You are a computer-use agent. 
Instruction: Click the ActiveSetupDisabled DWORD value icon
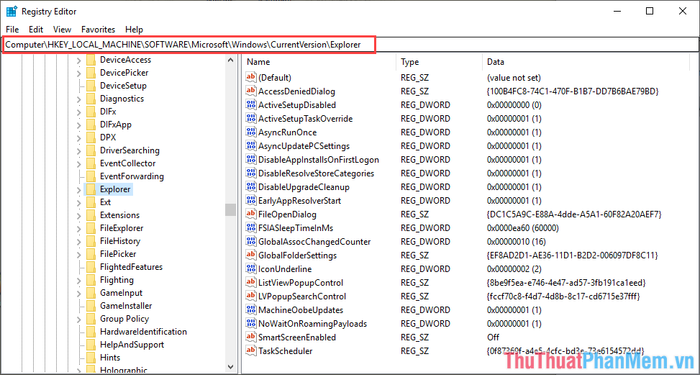click(x=251, y=105)
